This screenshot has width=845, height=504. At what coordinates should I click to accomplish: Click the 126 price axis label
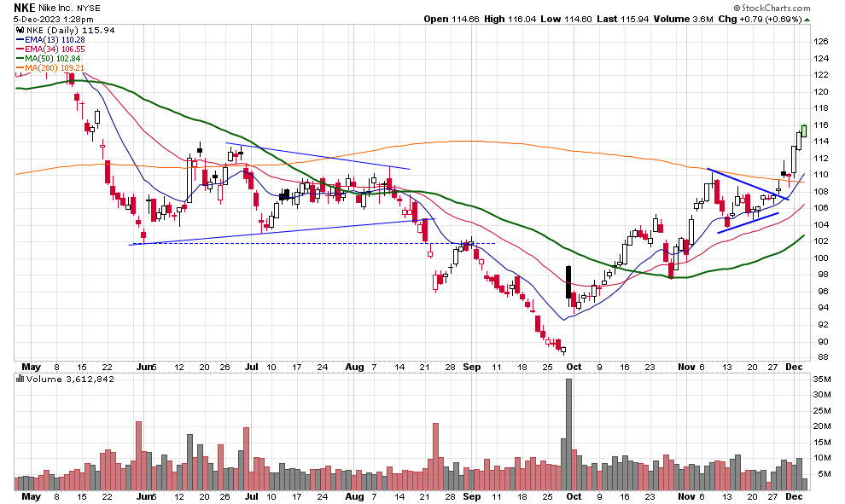coord(821,42)
